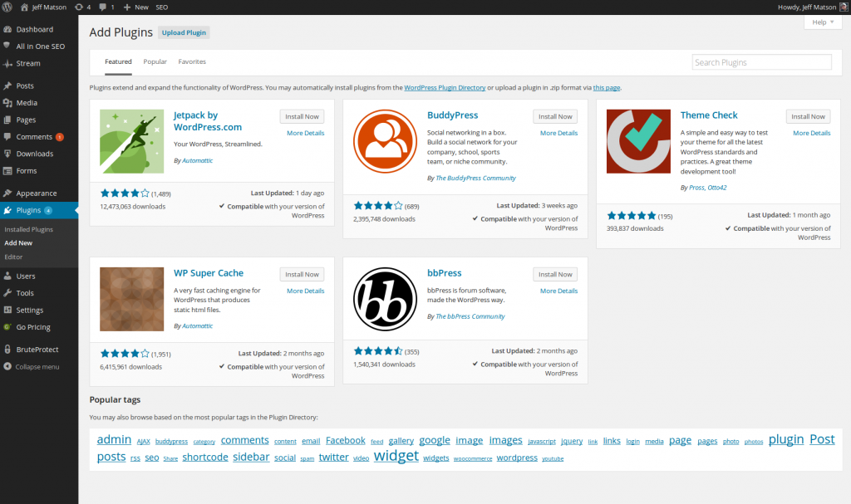This screenshot has height=504, width=851.
Task: Click the Appearance paintbrush icon
Action: click(x=7, y=193)
